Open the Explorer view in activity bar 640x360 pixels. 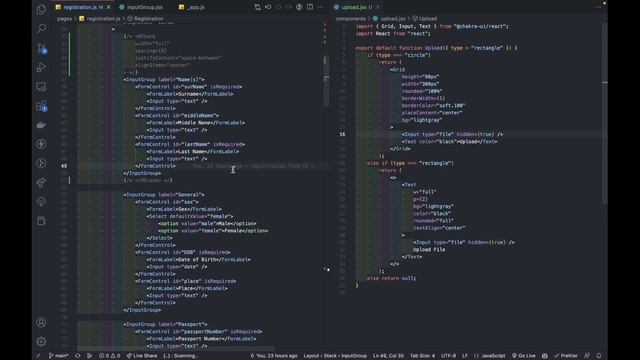pos(41,9)
